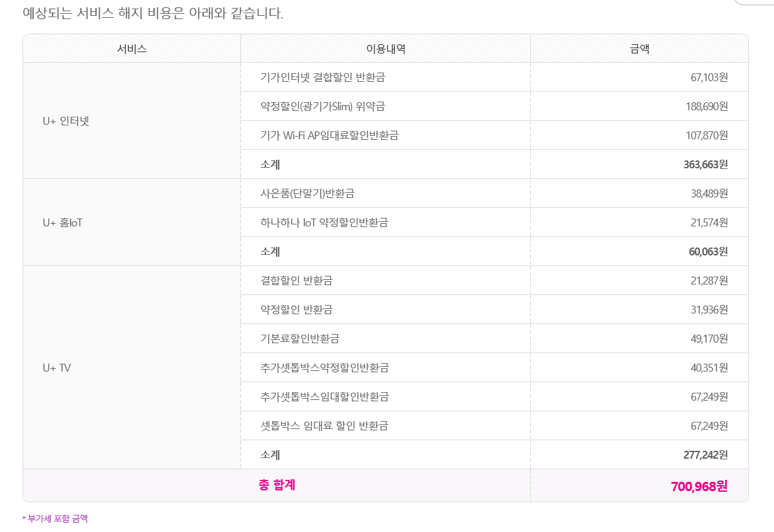Screen dimensions: 774x532
Task: Click the 서비스 column header
Action: [x=131, y=49]
